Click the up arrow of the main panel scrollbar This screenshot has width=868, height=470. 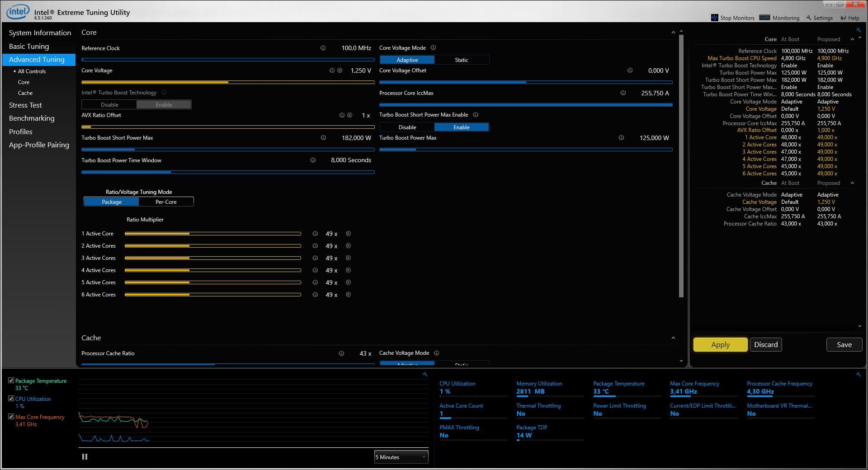(x=681, y=31)
